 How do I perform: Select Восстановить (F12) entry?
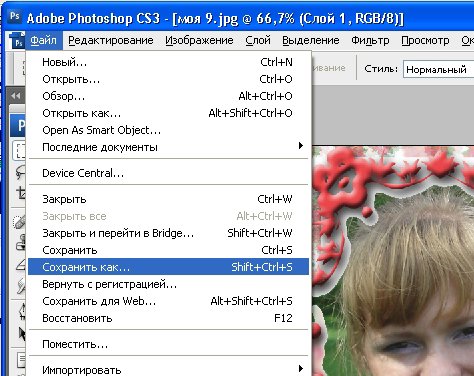coord(168,318)
